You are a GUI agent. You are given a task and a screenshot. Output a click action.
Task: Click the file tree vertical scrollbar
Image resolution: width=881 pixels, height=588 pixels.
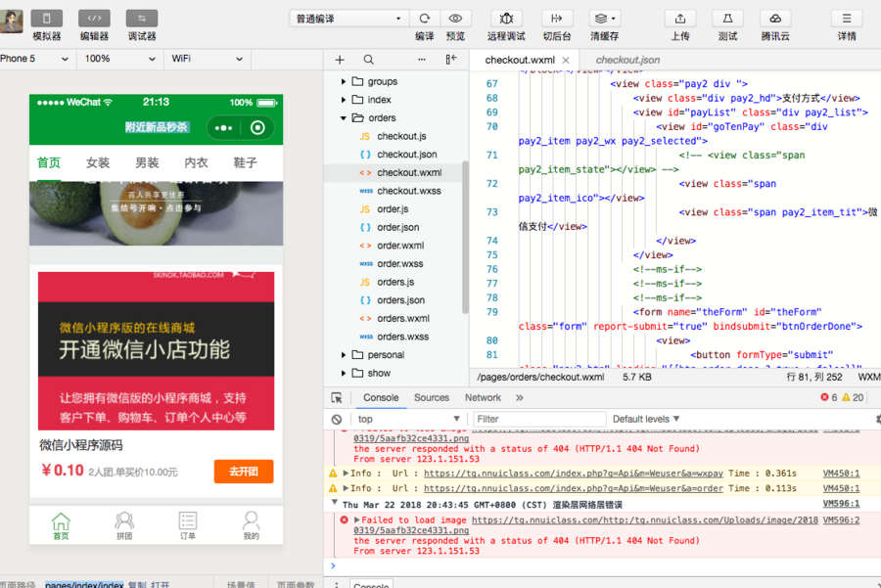coord(465,237)
